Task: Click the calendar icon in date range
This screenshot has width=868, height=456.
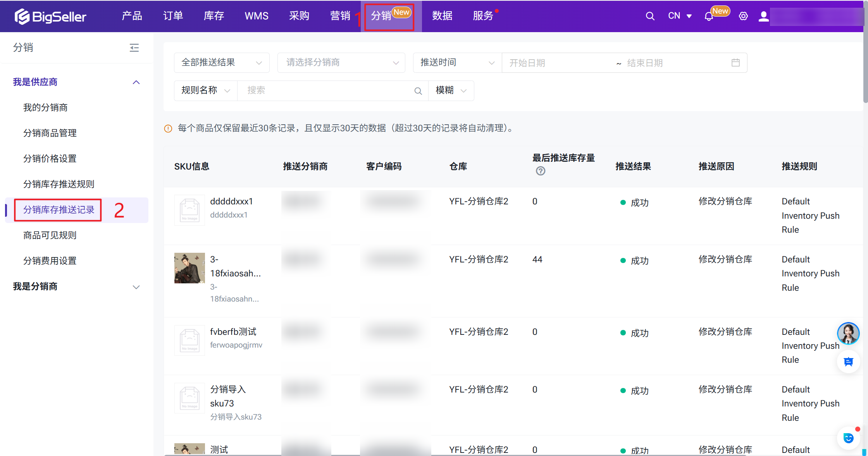Action: pyautogui.click(x=735, y=63)
